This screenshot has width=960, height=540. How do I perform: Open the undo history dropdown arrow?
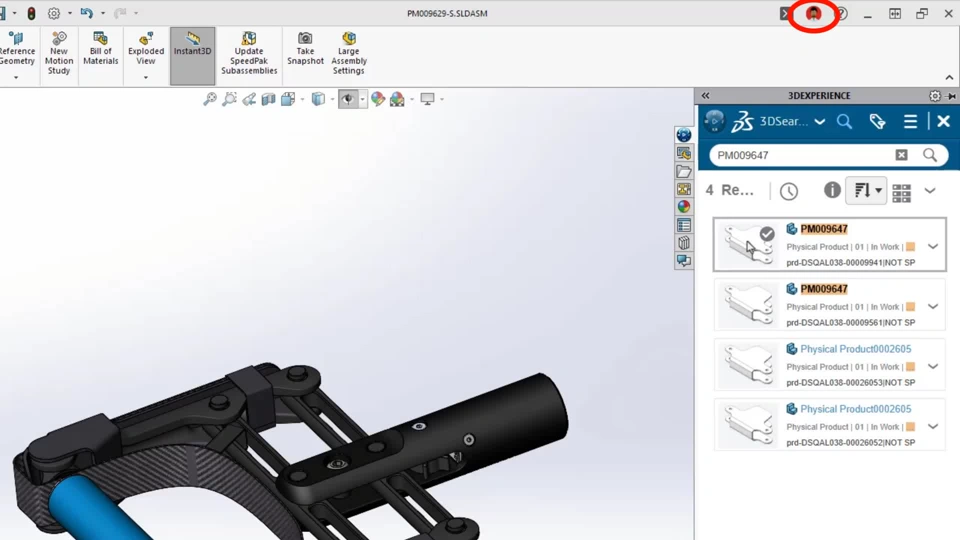[x=103, y=13]
